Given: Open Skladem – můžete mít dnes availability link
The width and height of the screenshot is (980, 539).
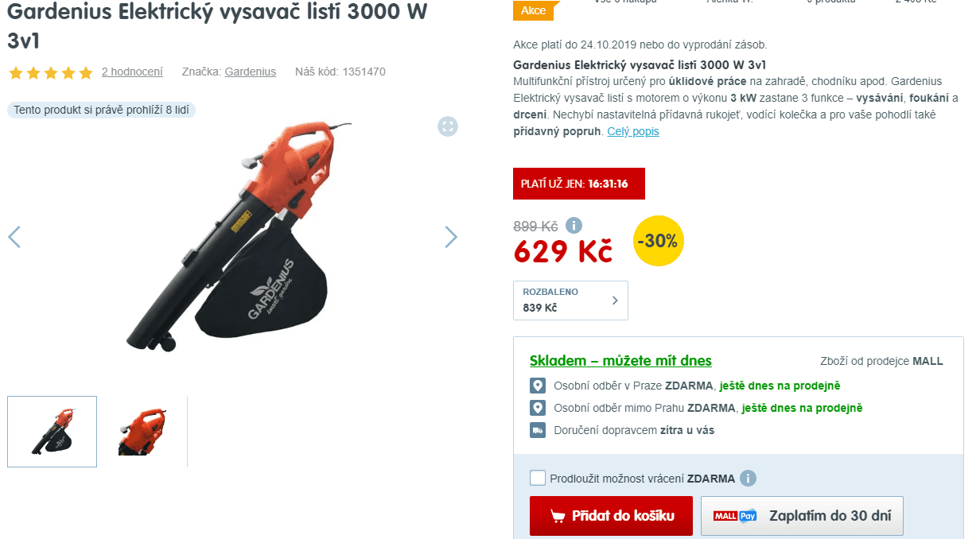Looking at the screenshot, I should [x=620, y=361].
